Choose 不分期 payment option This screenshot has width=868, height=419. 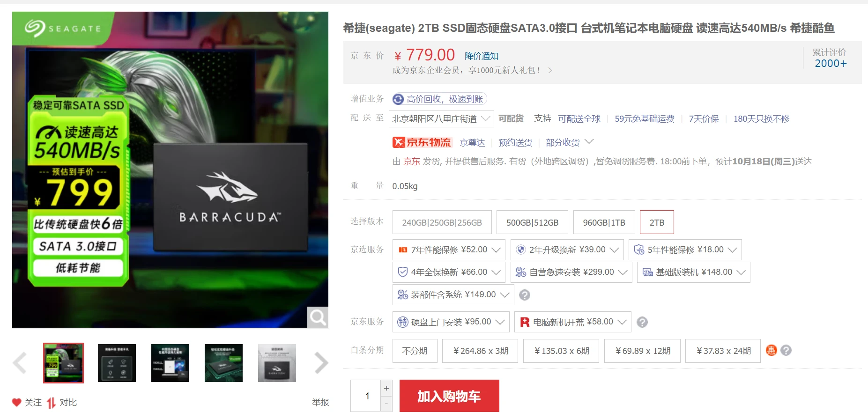click(415, 351)
